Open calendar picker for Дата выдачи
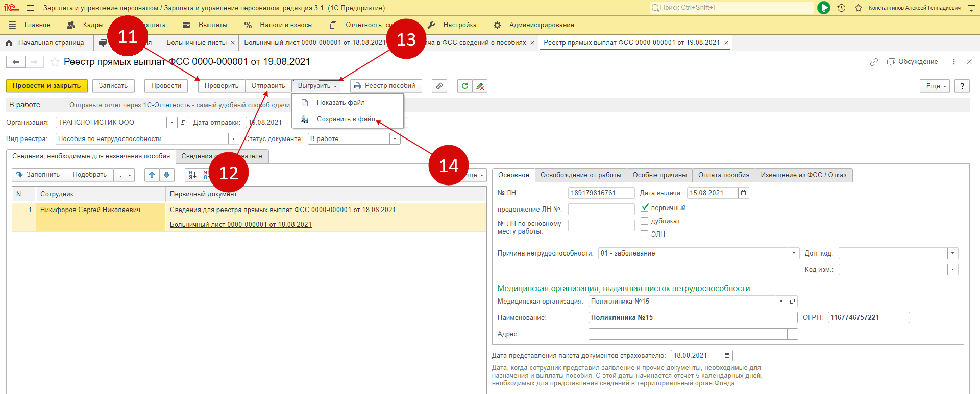 coord(743,193)
